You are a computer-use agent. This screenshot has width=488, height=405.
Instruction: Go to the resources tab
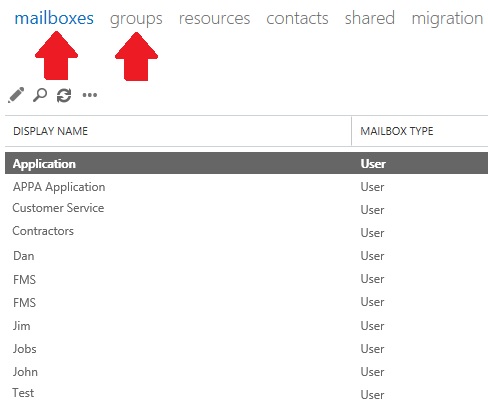point(214,19)
